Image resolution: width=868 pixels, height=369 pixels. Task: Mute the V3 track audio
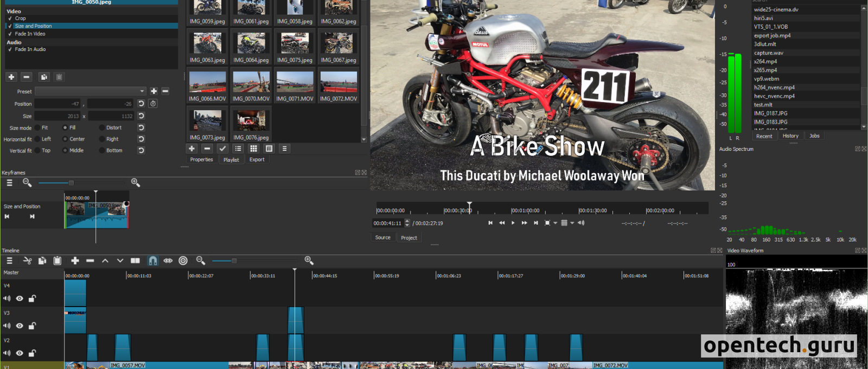click(x=7, y=326)
